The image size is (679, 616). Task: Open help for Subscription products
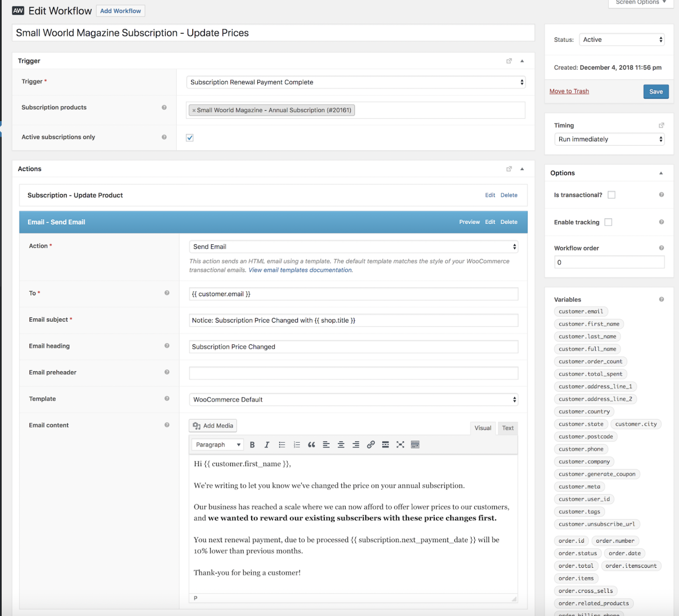click(x=164, y=107)
